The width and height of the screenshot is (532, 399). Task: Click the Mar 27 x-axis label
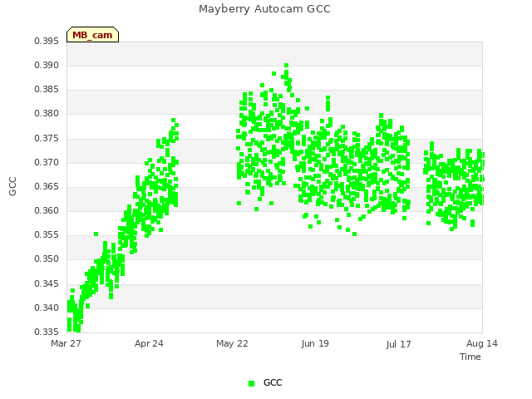point(66,343)
